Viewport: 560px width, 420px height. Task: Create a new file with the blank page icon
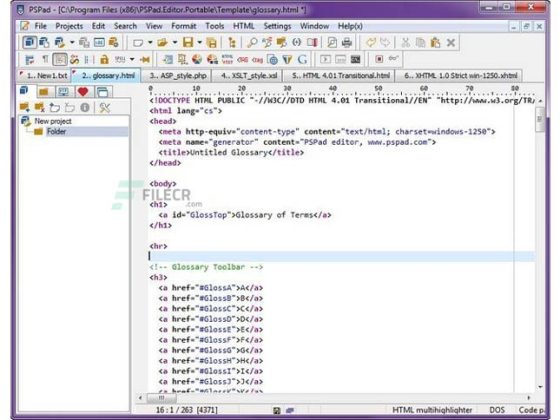138,43
